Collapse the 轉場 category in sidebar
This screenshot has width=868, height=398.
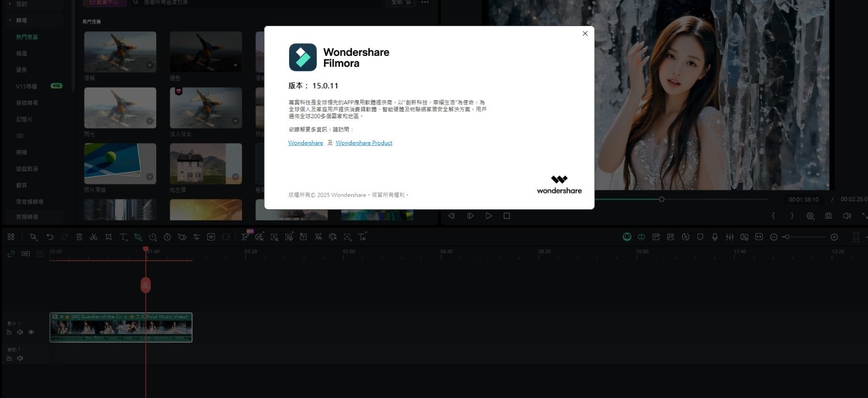click(x=10, y=21)
